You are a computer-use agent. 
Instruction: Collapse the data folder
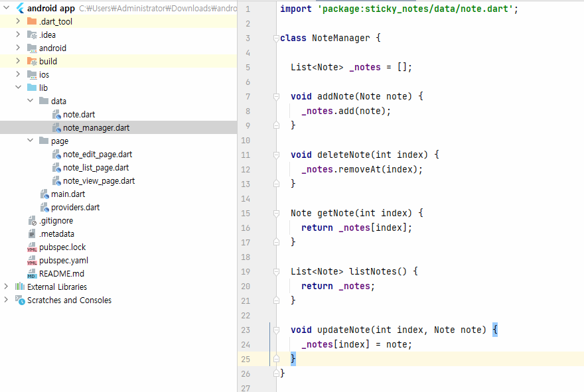[31, 101]
